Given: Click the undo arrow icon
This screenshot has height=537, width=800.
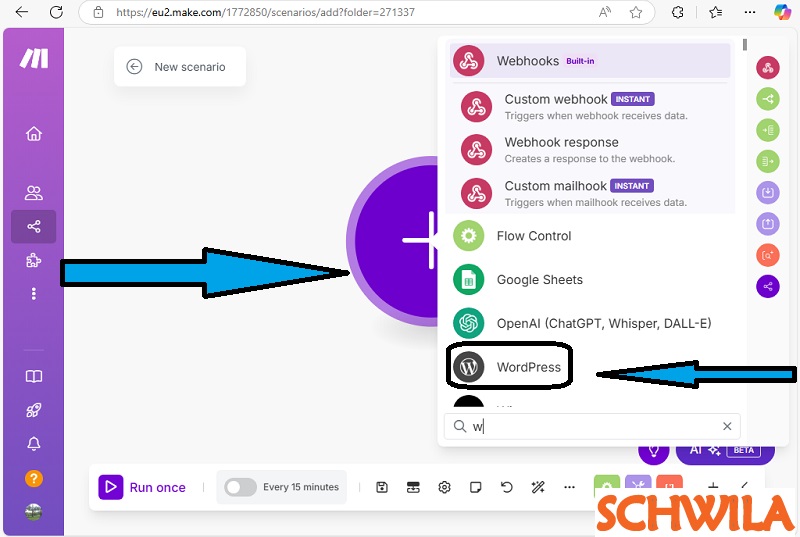Looking at the screenshot, I should (507, 488).
